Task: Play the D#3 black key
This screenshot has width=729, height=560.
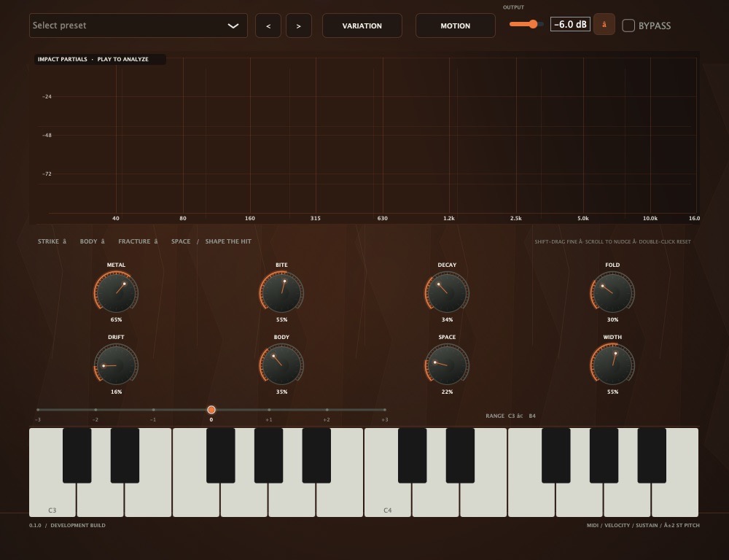Action: point(125,455)
